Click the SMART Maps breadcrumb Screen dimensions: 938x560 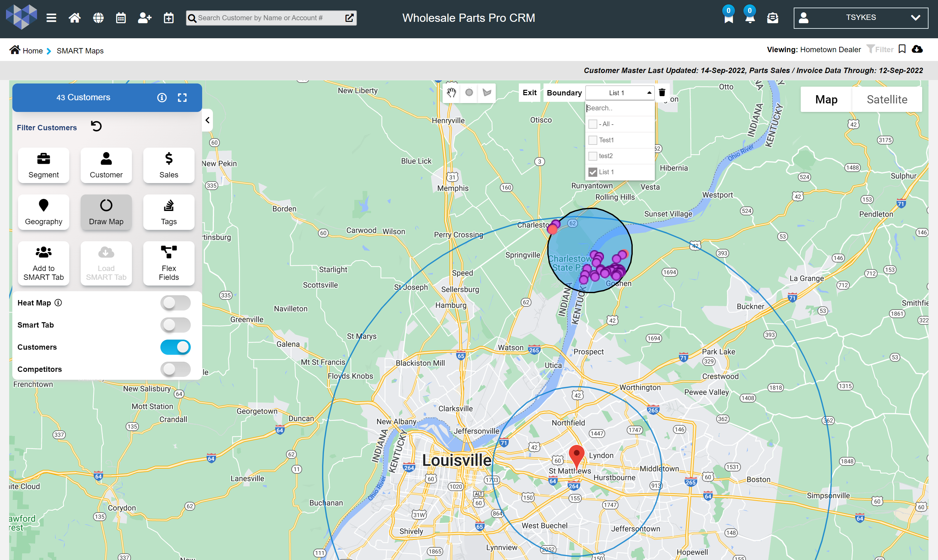80,51
